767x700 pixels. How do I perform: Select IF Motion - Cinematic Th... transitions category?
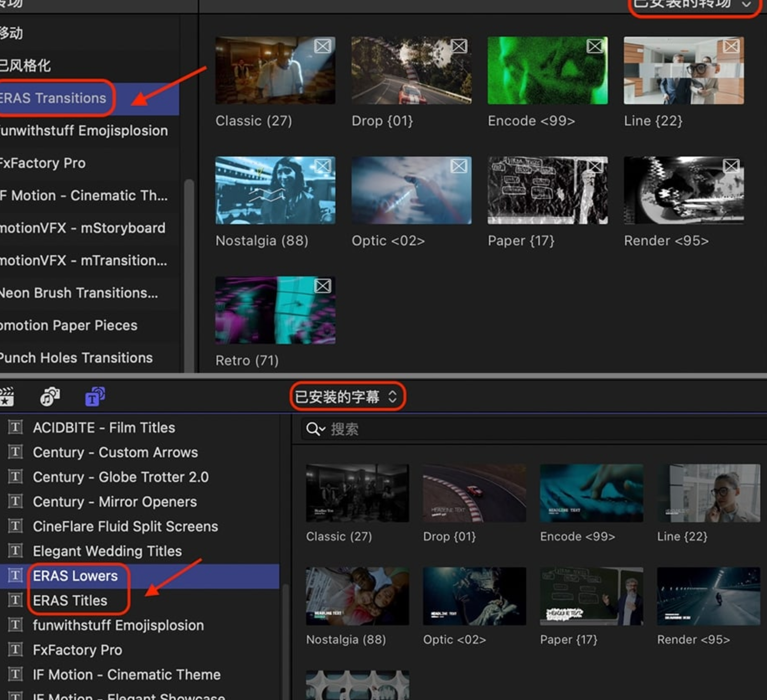coord(90,196)
